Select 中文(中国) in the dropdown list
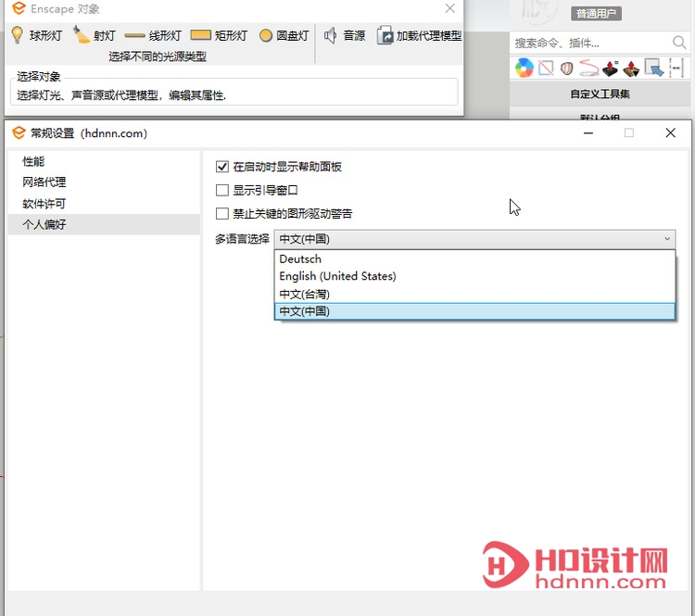This screenshot has width=695, height=616. click(474, 311)
